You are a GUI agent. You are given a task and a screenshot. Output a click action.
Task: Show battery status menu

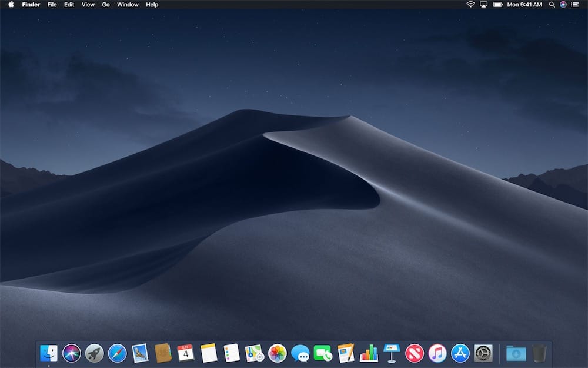pos(498,5)
